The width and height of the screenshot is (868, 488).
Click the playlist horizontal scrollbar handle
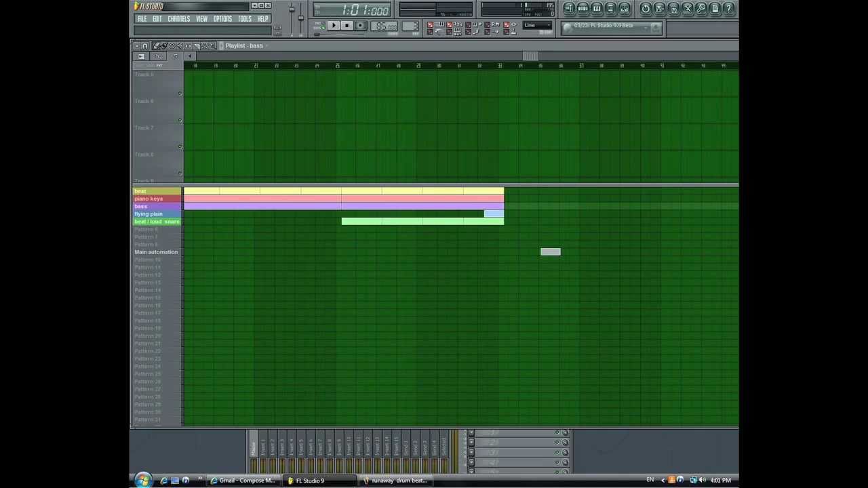pos(530,56)
